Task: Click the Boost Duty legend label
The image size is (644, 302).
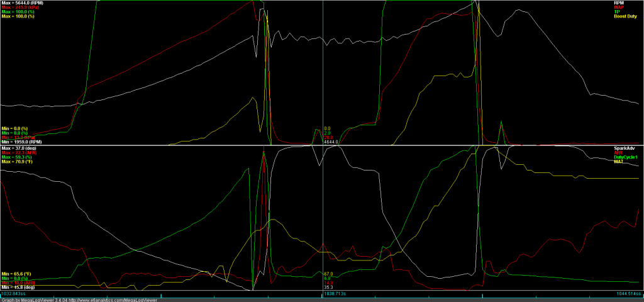Action: pos(626,16)
